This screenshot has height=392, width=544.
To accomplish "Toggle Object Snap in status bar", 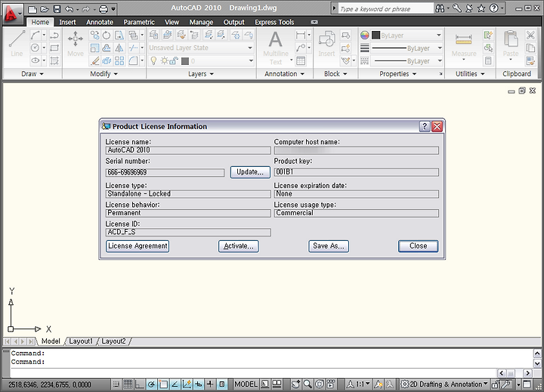I will click(163, 384).
